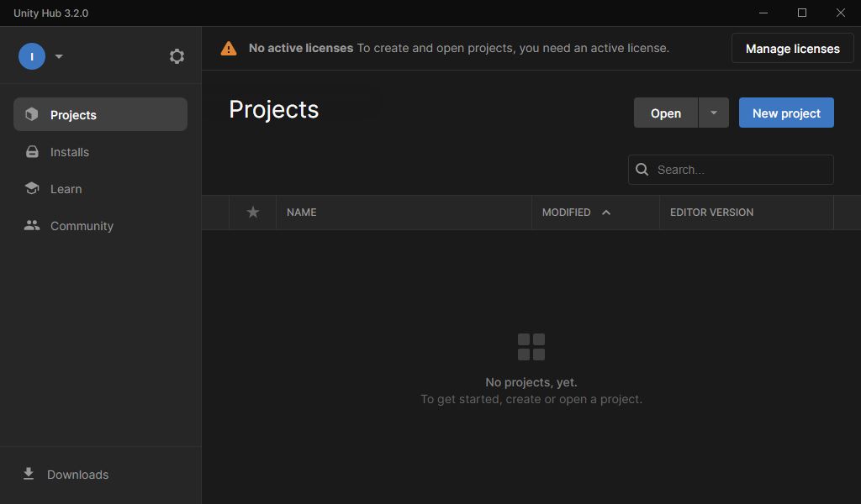Click the favorites star column header
The width and height of the screenshot is (861, 504).
point(252,212)
